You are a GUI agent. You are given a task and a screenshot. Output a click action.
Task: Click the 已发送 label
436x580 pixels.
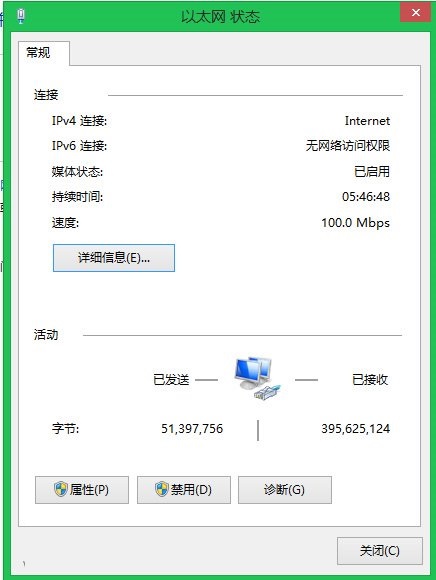pyautogui.click(x=171, y=380)
